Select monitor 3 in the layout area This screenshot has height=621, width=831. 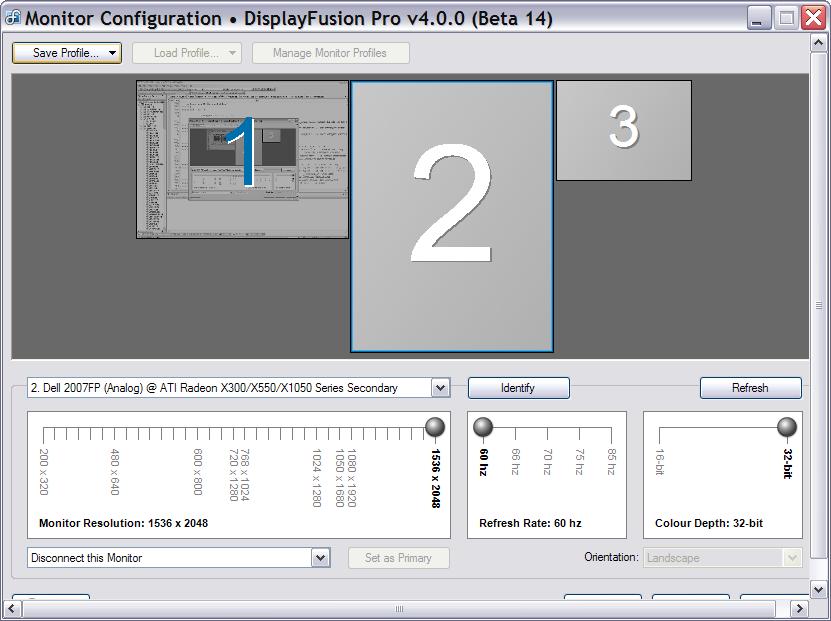[x=623, y=130]
